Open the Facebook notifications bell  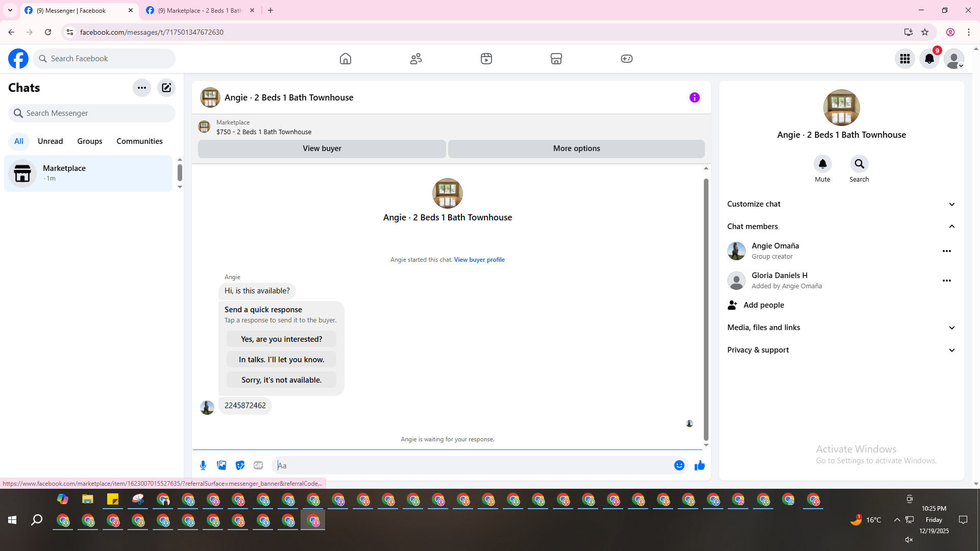pos(929,59)
